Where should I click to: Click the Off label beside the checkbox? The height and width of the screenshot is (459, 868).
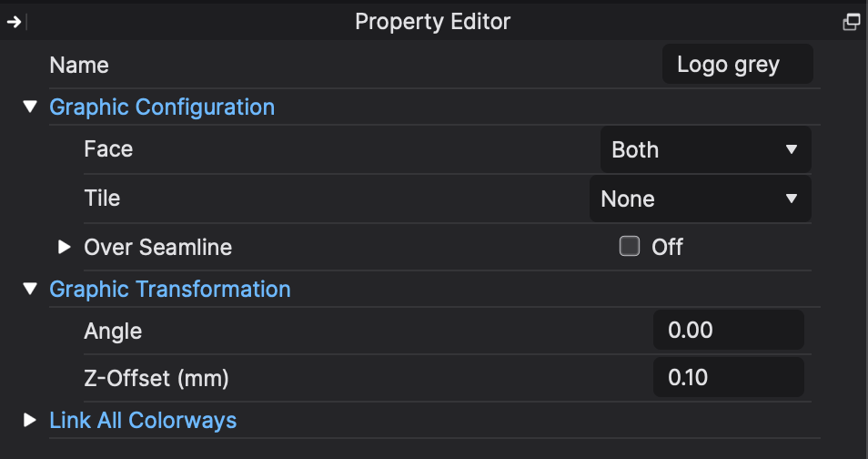[667, 247]
